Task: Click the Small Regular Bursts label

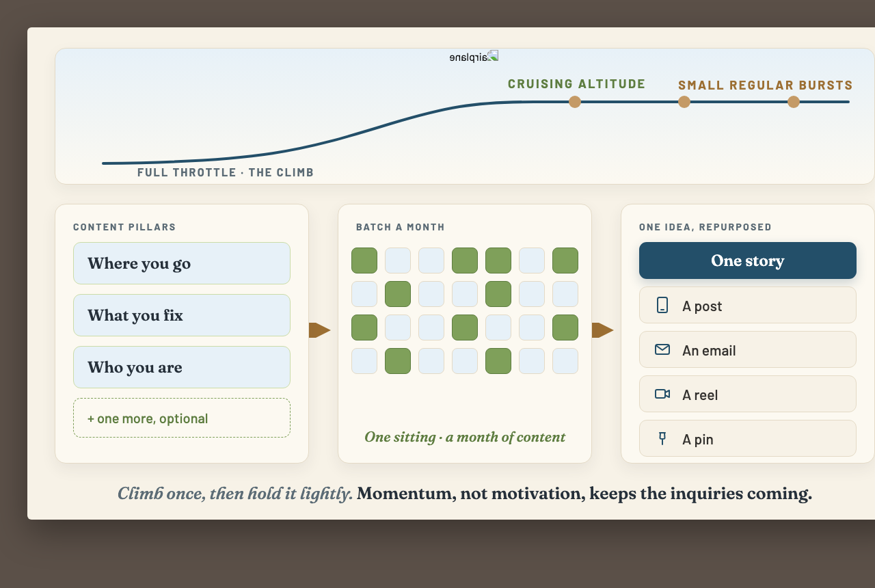Action: (x=766, y=85)
